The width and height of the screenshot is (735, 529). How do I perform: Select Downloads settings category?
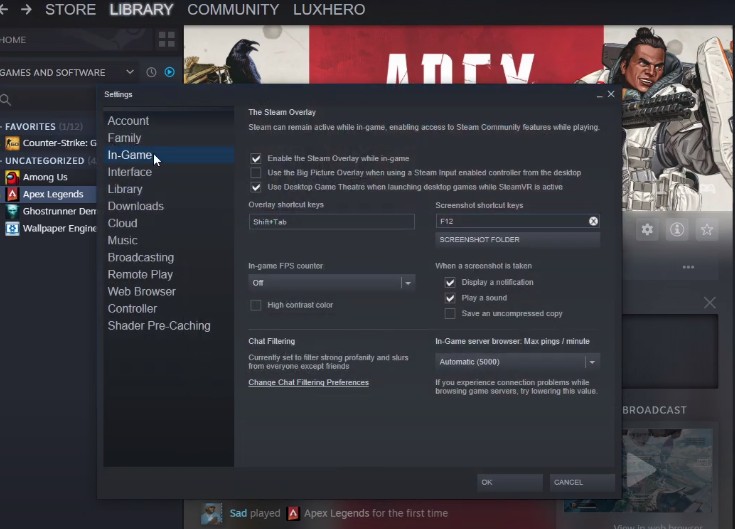[x=168, y=206]
